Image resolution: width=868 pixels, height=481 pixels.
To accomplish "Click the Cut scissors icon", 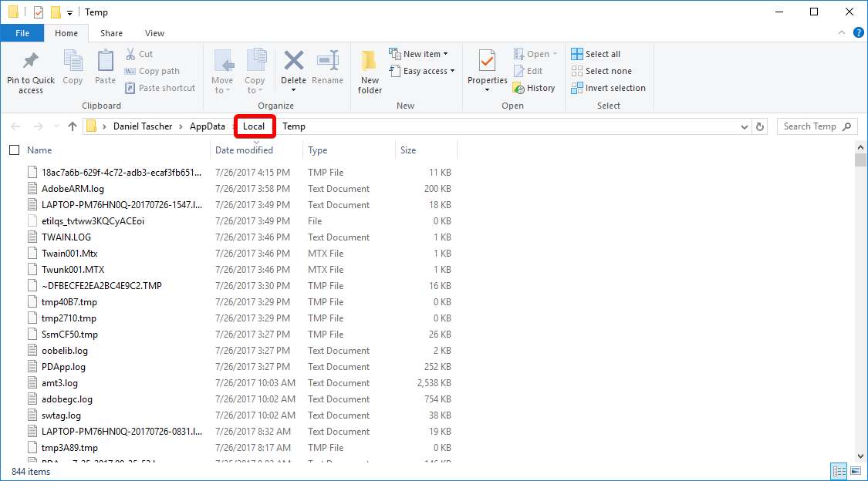I will [130, 54].
